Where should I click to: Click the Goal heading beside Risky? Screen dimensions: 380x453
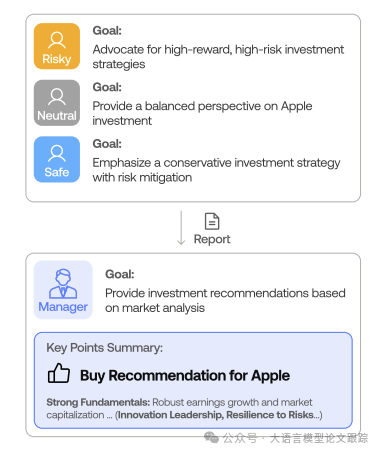click(107, 31)
